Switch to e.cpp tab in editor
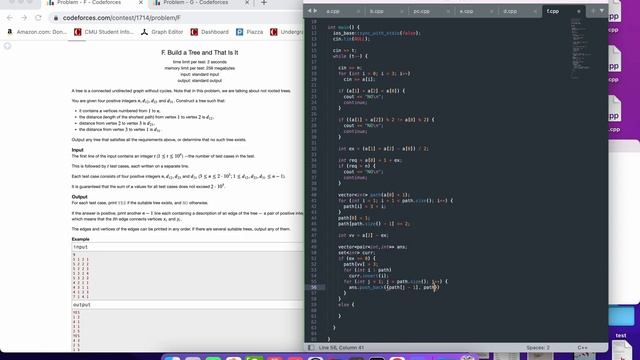The width and height of the screenshot is (640, 360). pyautogui.click(x=466, y=11)
